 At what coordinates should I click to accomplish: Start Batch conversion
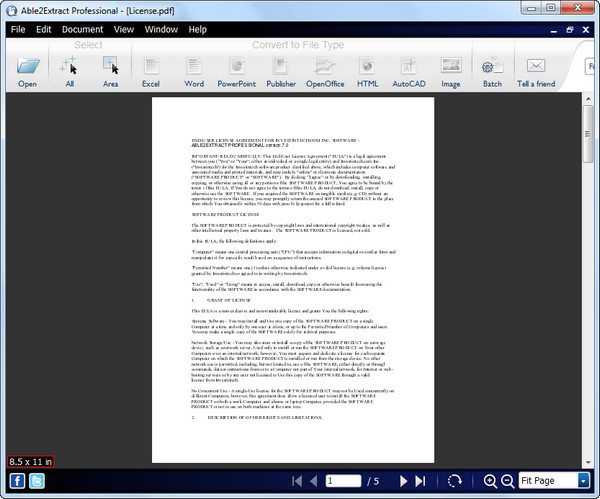point(492,68)
